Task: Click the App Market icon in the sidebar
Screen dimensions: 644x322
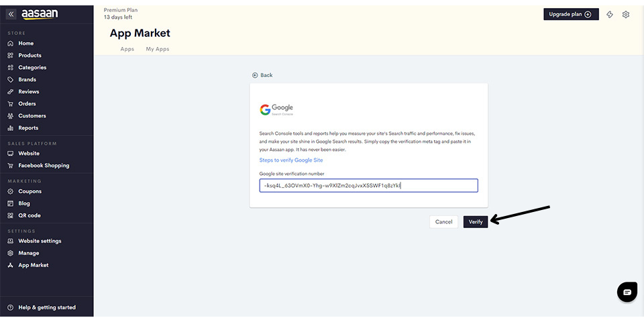Action: (11, 266)
